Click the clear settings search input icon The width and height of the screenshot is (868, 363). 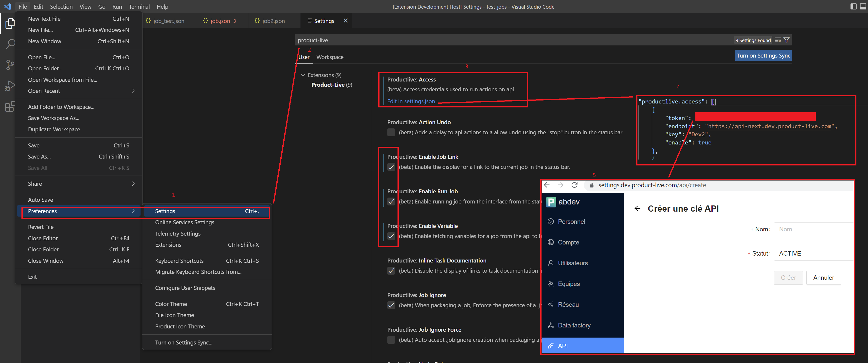[x=778, y=40]
